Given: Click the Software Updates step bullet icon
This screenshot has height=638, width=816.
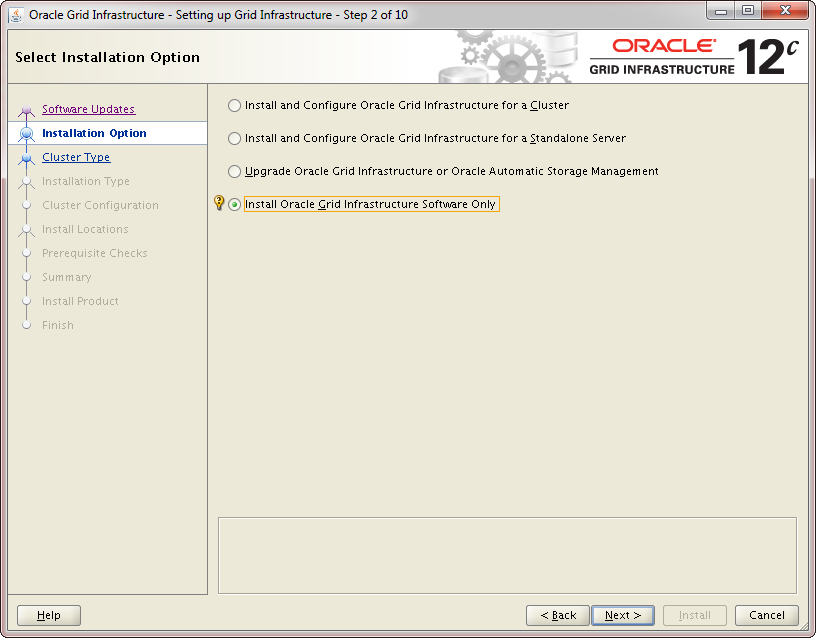Looking at the screenshot, I should tap(27, 110).
